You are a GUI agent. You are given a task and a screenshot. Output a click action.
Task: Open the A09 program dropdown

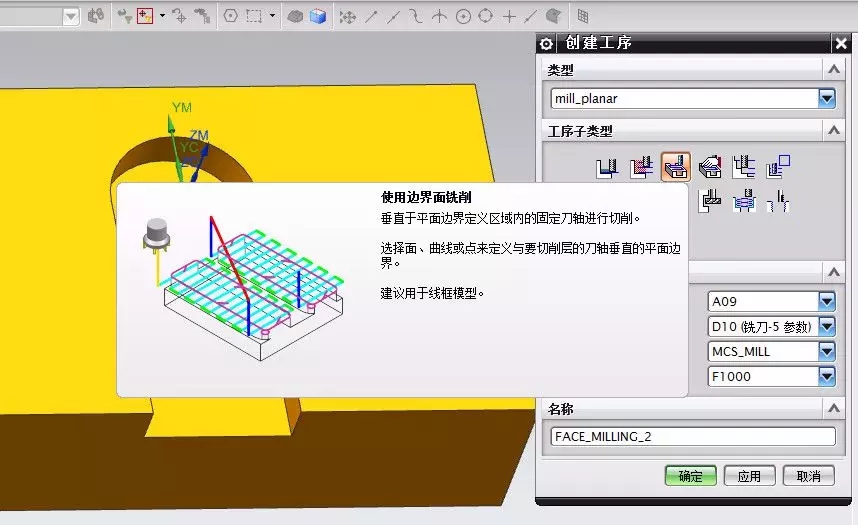pos(827,301)
